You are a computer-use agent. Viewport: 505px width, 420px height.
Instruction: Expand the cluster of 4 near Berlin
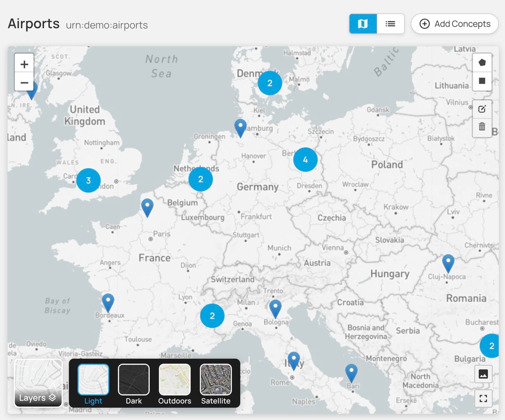pos(305,160)
